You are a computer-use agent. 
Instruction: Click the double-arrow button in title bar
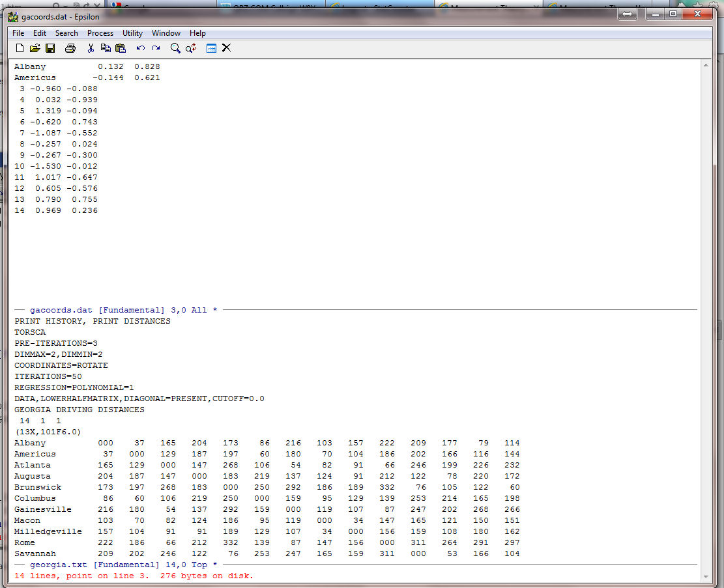point(628,14)
